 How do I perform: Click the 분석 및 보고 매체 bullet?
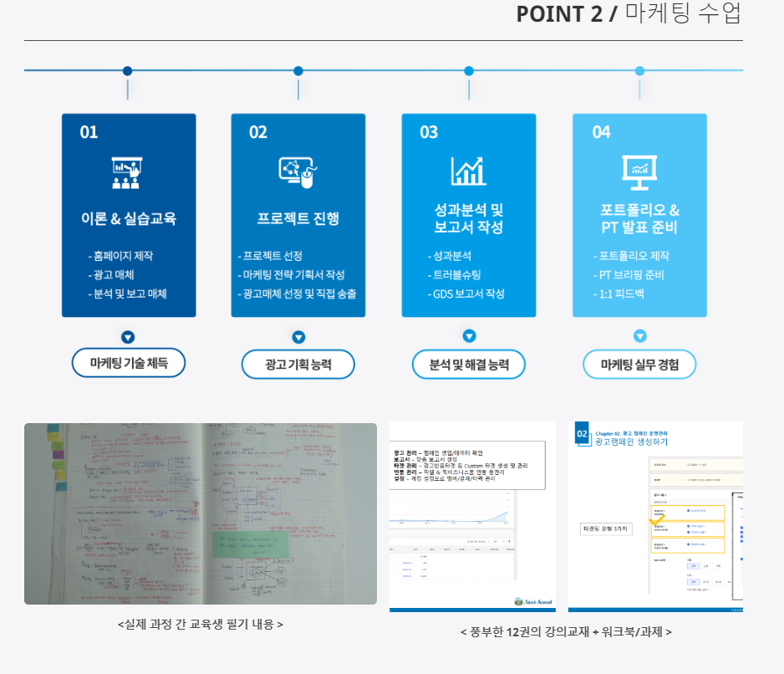pos(127,294)
